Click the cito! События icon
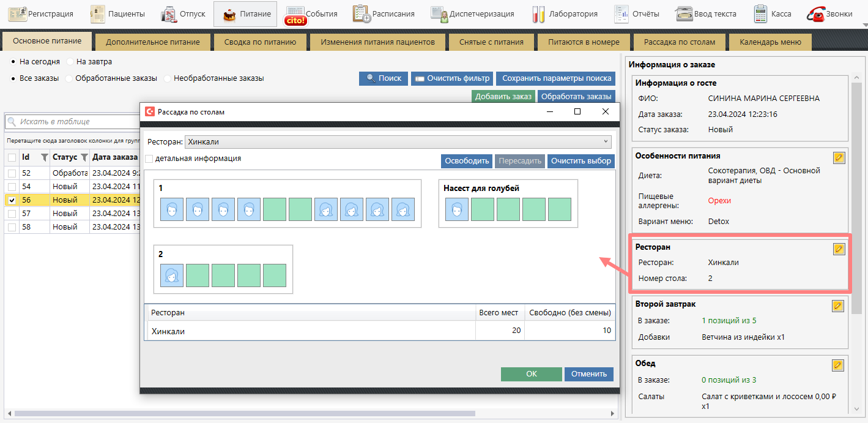Viewport: 868px width, 423px height. (296, 15)
